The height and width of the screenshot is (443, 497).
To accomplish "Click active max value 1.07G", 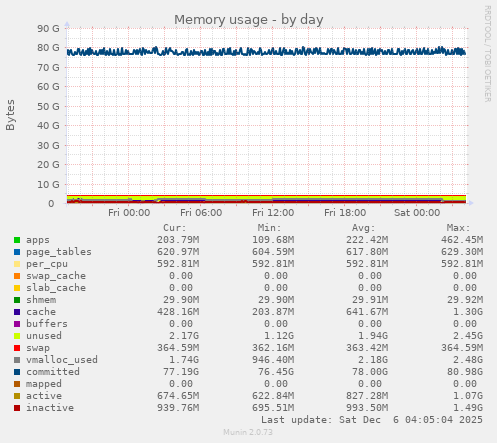I will pyautogui.click(x=468, y=396).
